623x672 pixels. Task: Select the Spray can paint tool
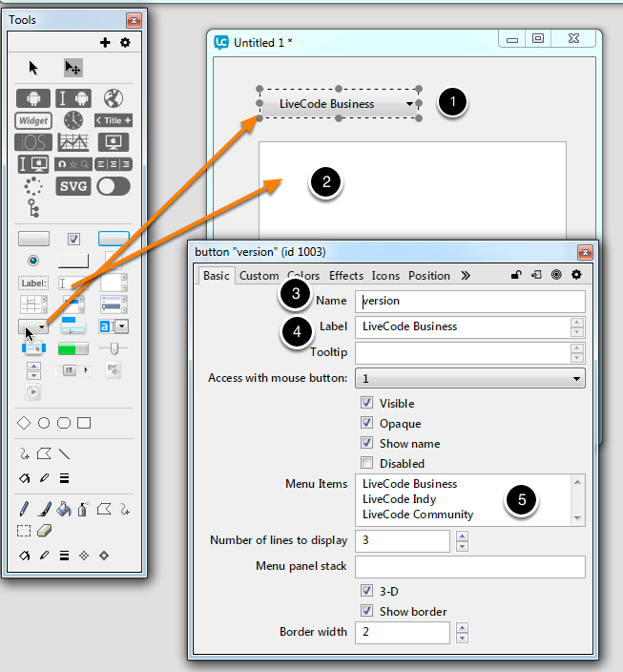tap(84, 509)
